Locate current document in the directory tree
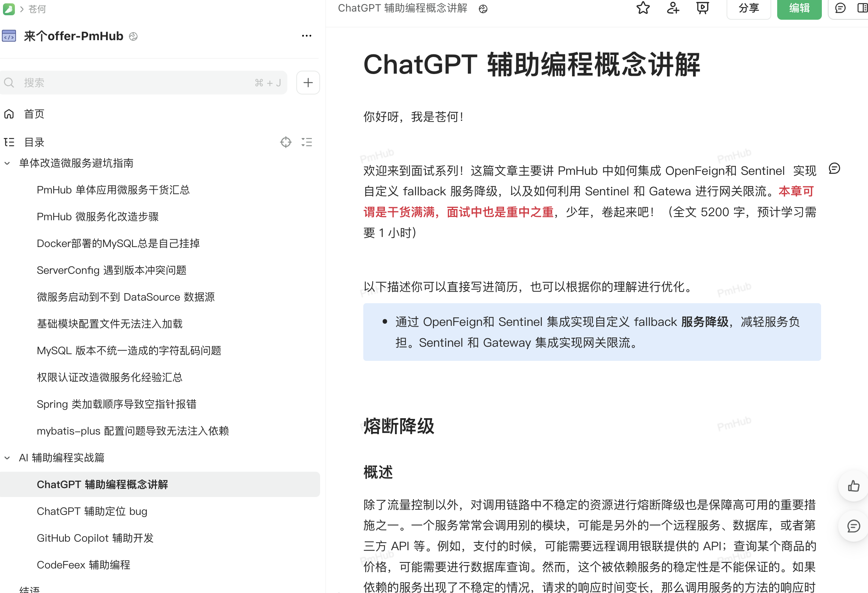Viewport: 868px width, 593px height. 286,142
